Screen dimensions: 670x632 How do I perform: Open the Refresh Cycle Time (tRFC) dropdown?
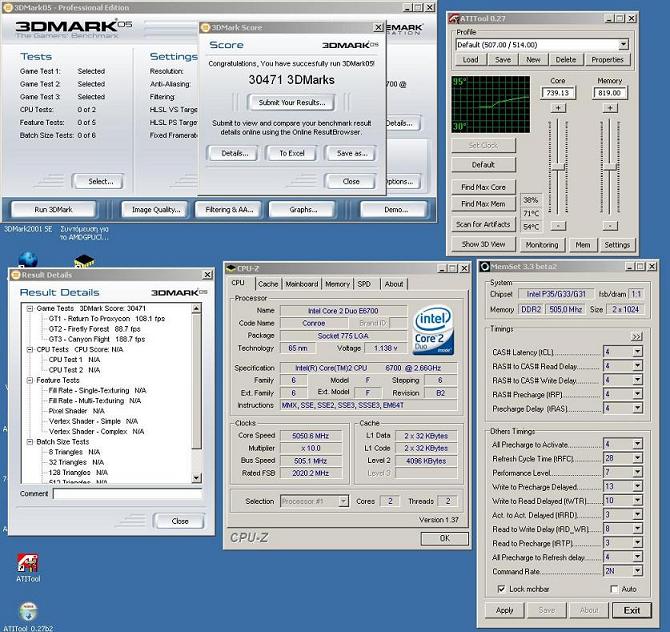pyautogui.click(x=637, y=458)
